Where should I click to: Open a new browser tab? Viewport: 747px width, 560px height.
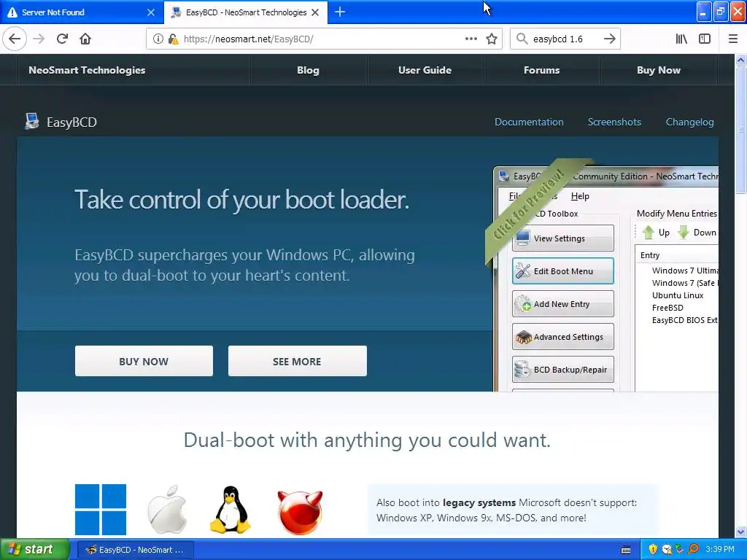pos(340,12)
